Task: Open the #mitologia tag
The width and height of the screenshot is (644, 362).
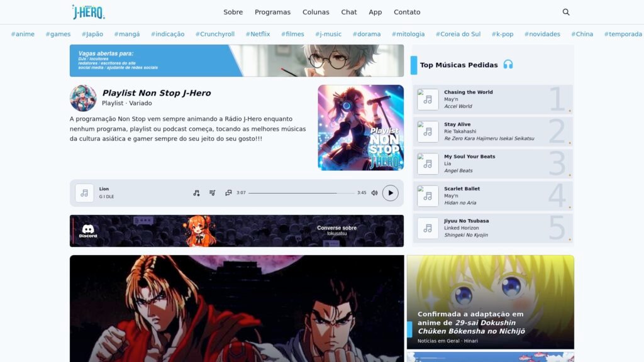Action: [x=408, y=34]
